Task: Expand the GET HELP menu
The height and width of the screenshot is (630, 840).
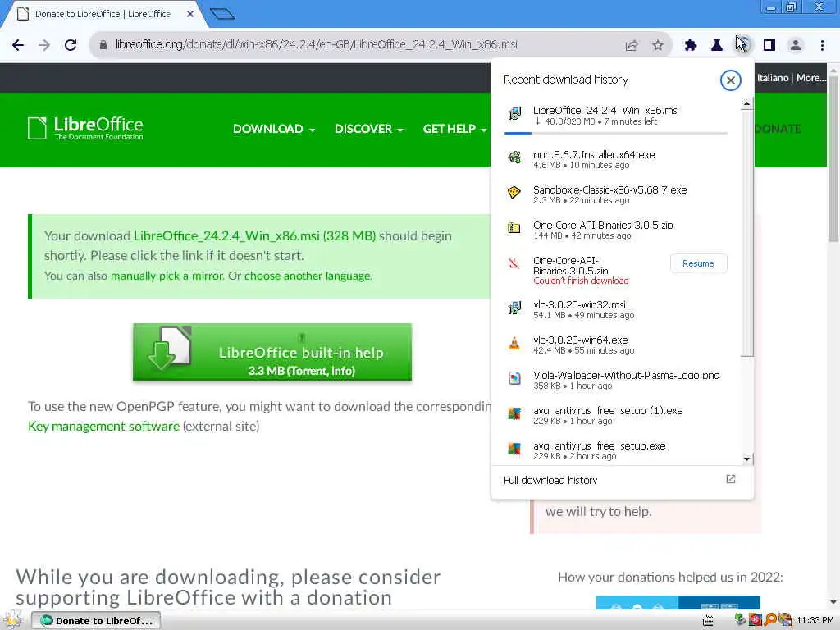Action: coord(454,129)
